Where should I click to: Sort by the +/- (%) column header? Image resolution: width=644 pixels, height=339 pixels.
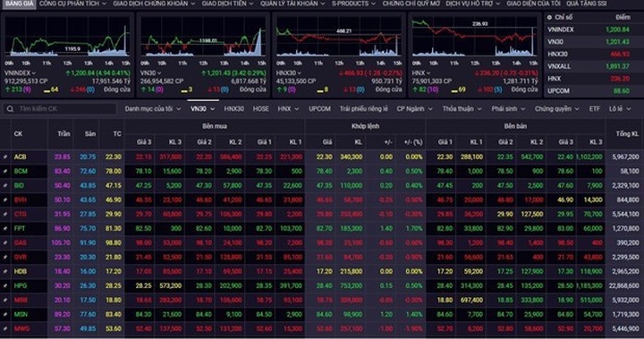(412, 142)
